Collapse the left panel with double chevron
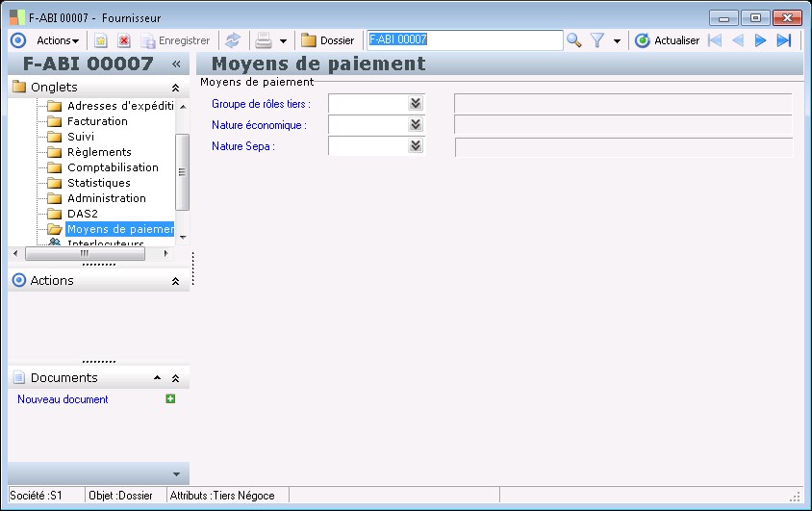812x511 pixels. (176, 64)
